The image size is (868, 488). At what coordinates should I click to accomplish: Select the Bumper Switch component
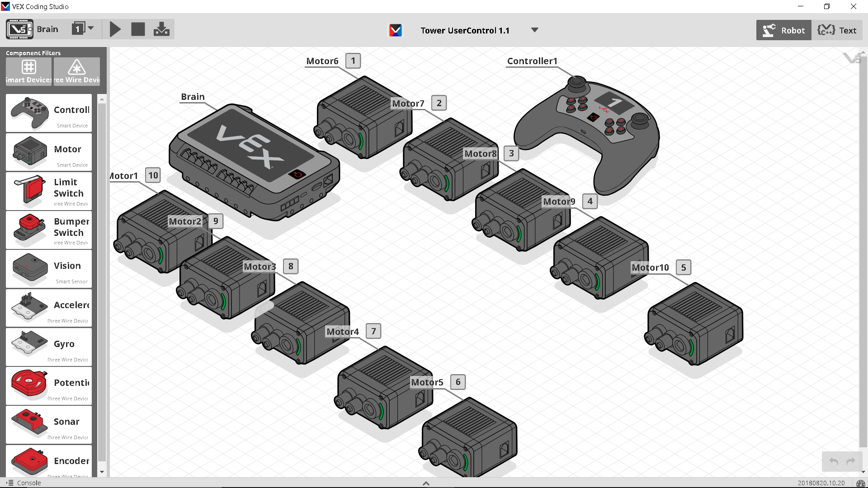coord(49,230)
